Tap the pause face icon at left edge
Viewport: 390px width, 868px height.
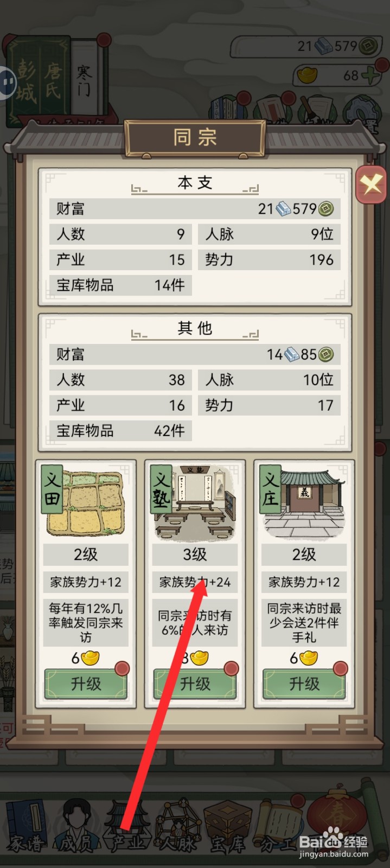pos(8,82)
